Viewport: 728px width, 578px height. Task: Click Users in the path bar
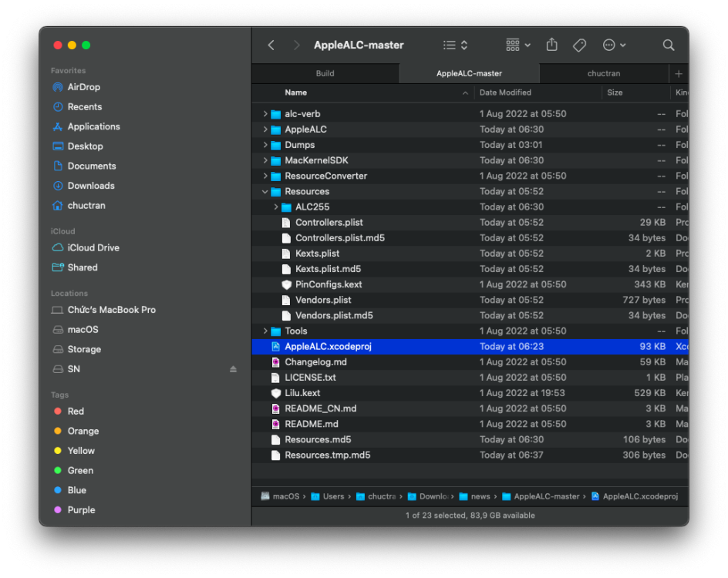tap(328, 496)
